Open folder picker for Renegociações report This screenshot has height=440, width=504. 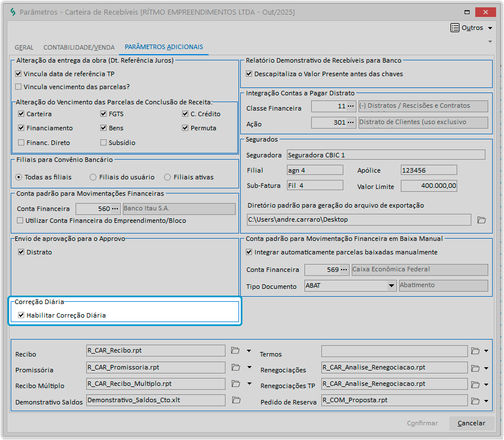(x=476, y=368)
